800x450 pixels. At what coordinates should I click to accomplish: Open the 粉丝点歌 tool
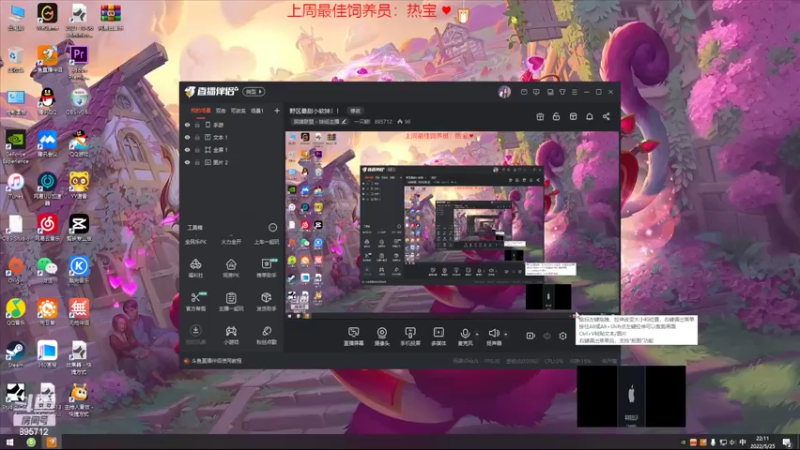coord(266,335)
